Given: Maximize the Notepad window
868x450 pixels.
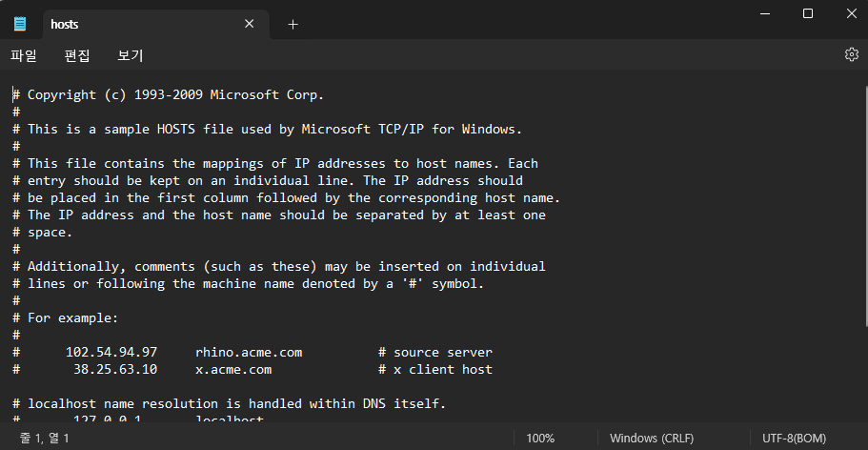Looking at the screenshot, I should (808, 13).
